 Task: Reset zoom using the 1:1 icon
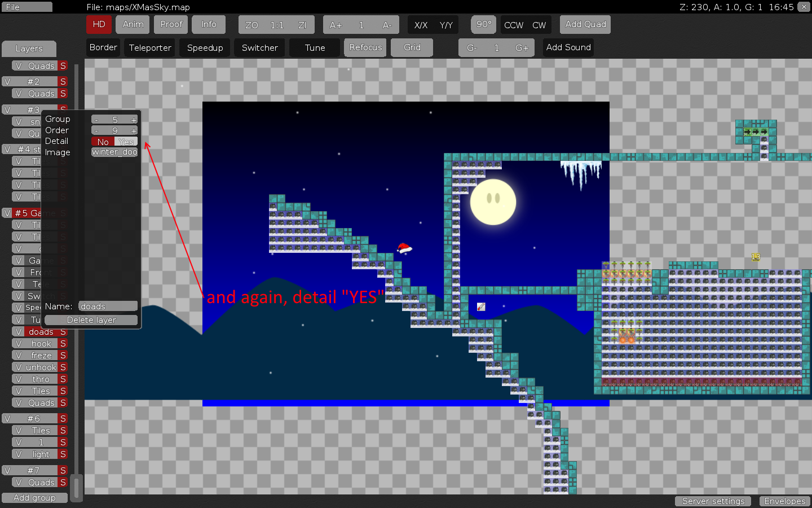pos(276,24)
